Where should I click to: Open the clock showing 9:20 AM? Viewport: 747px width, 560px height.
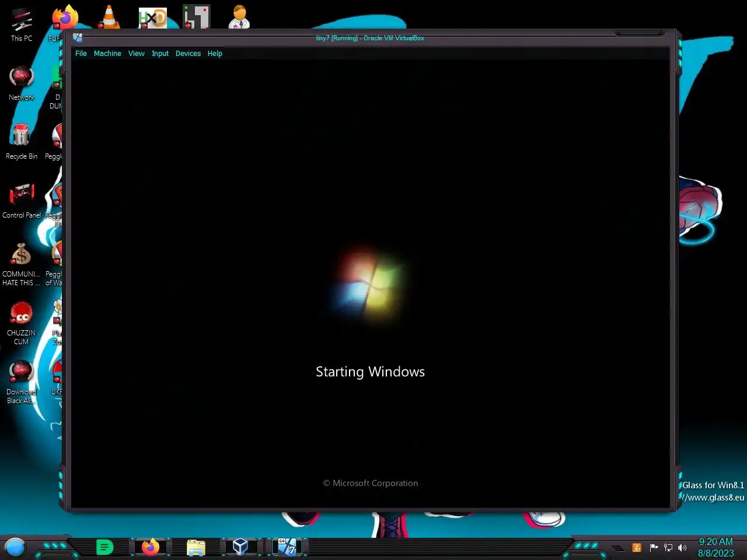pos(715,547)
